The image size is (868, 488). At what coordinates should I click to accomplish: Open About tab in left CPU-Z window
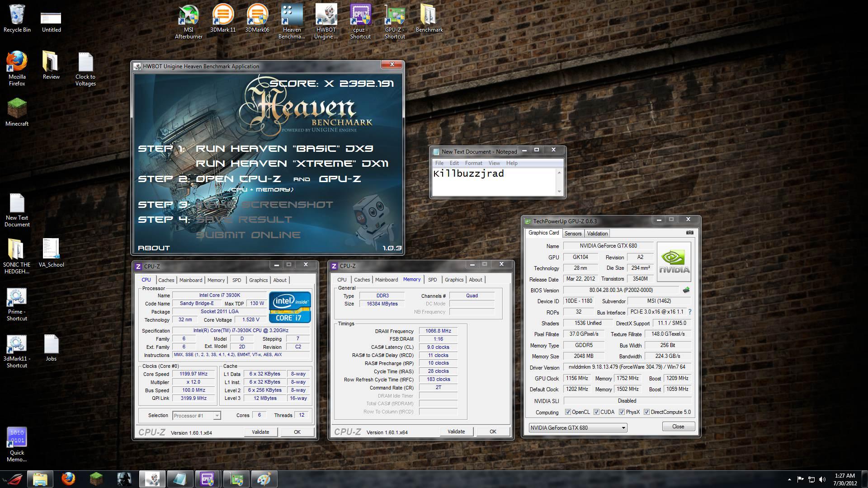click(280, 280)
